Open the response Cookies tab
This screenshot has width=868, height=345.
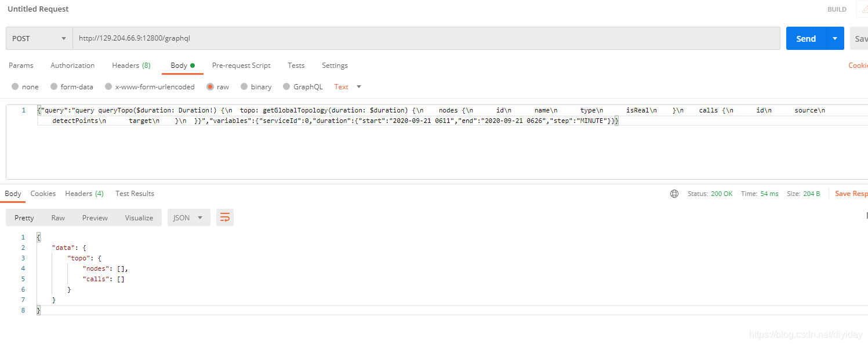(x=43, y=194)
